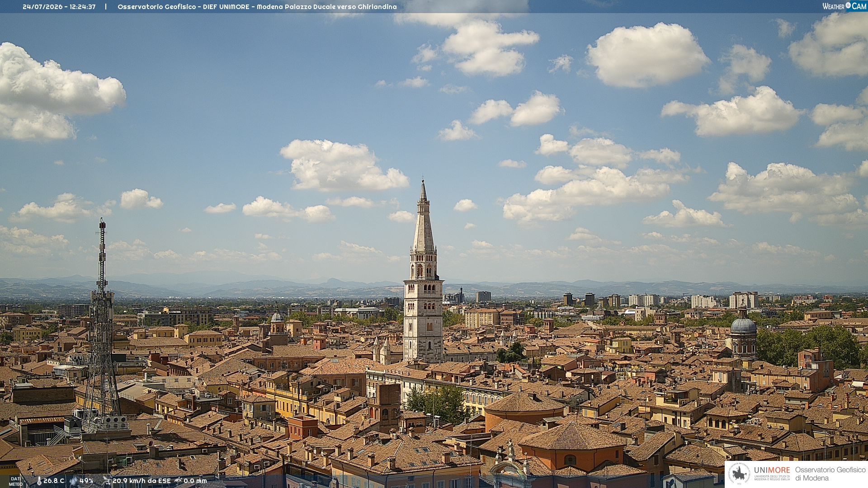Click the timestamp 24/07/2026 - 12:24:37
868x488 pixels.
coord(59,7)
